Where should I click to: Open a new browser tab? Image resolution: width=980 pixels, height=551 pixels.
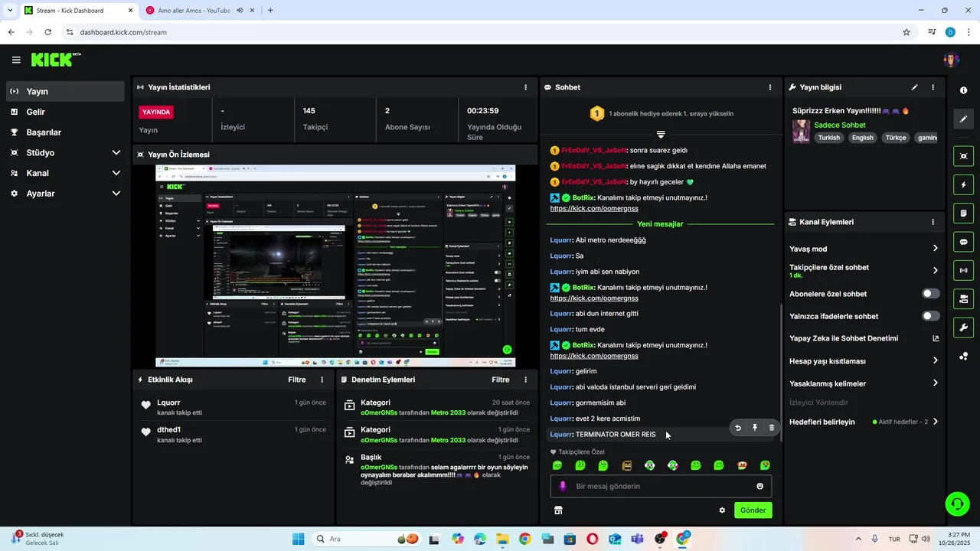(270, 11)
